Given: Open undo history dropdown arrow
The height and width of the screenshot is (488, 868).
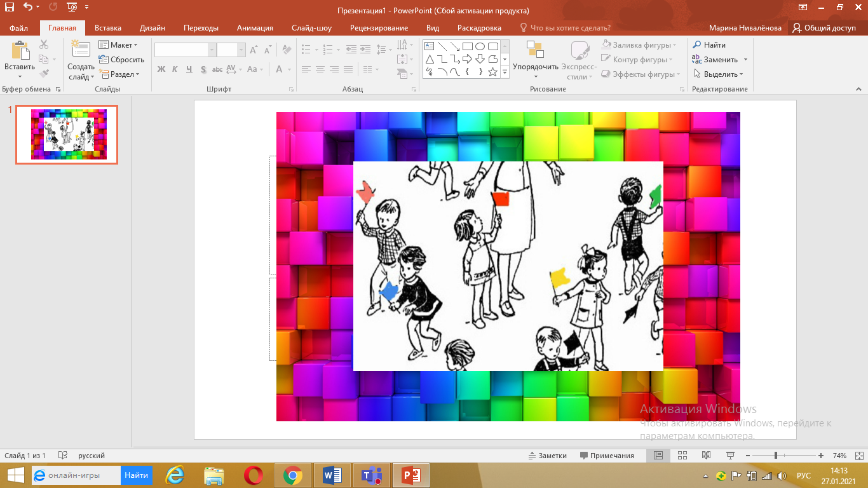Looking at the screenshot, I should [x=37, y=8].
